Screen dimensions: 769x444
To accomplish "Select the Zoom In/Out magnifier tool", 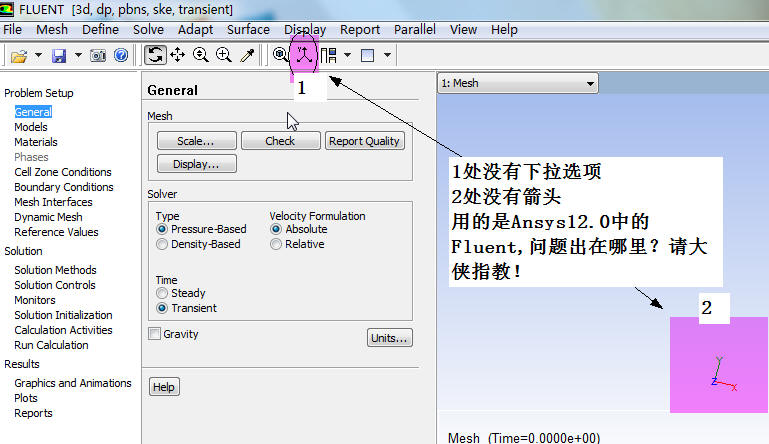I will pyautogui.click(x=201, y=55).
